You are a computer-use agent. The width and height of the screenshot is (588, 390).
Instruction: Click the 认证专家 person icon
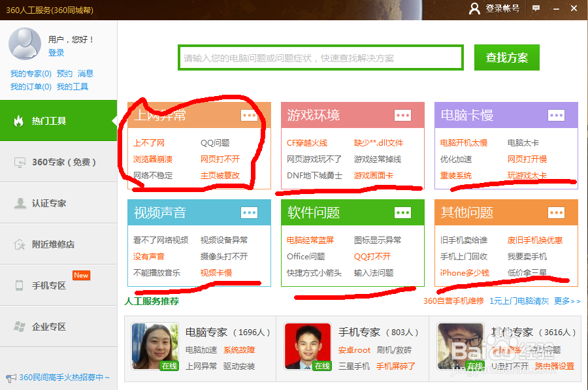[22, 203]
